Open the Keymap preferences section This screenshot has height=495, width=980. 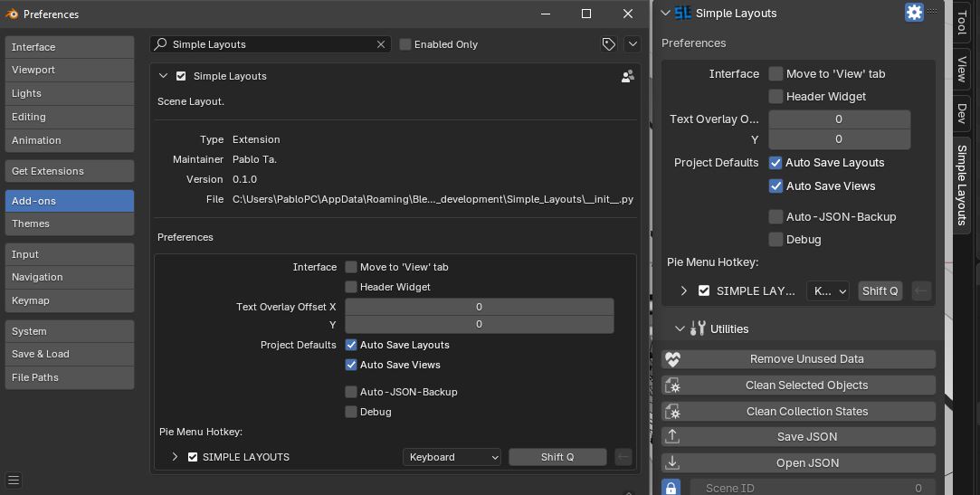pyautogui.click(x=70, y=300)
